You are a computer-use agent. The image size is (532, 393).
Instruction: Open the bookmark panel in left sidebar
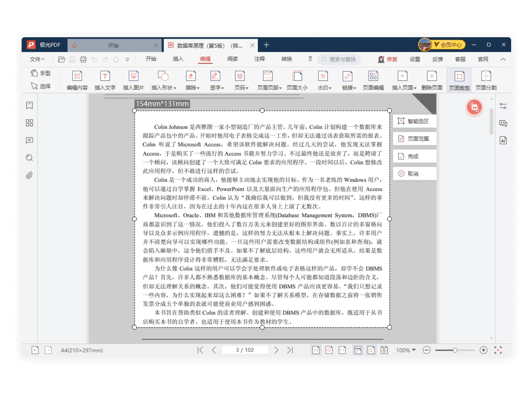(x=29, y=105)
